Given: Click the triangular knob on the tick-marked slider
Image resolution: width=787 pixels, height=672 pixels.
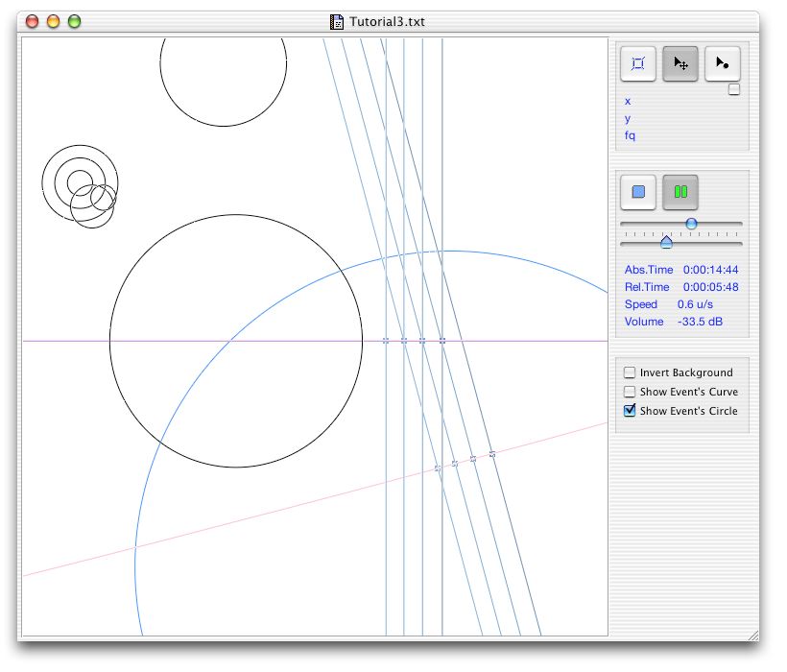Looking at the screenshot, I should point(666,243).
